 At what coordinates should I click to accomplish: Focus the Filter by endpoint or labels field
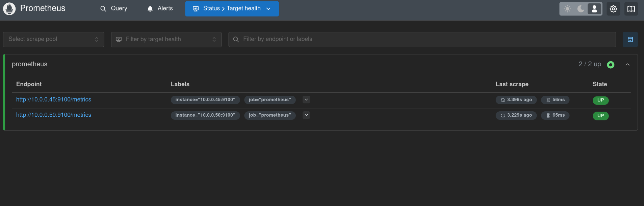tap(422, 39)
